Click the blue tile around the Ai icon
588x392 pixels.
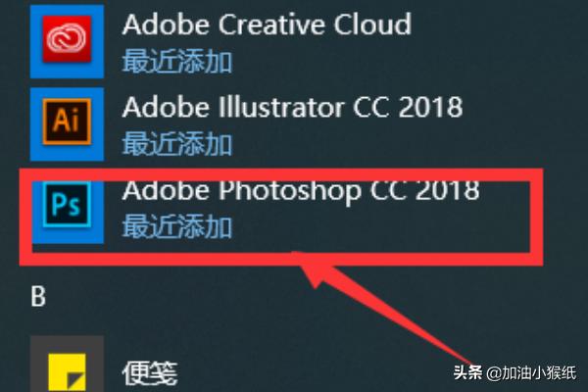[x=67, y=124]
